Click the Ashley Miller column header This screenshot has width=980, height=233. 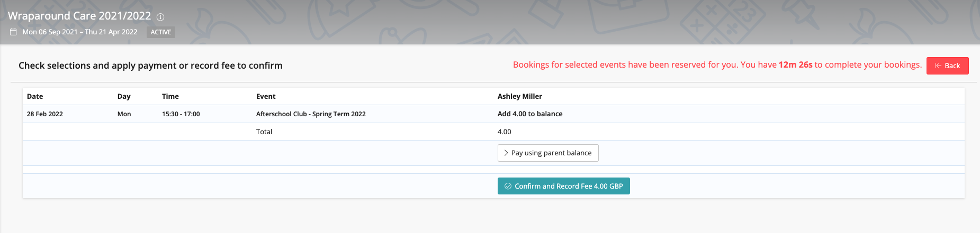520,96
